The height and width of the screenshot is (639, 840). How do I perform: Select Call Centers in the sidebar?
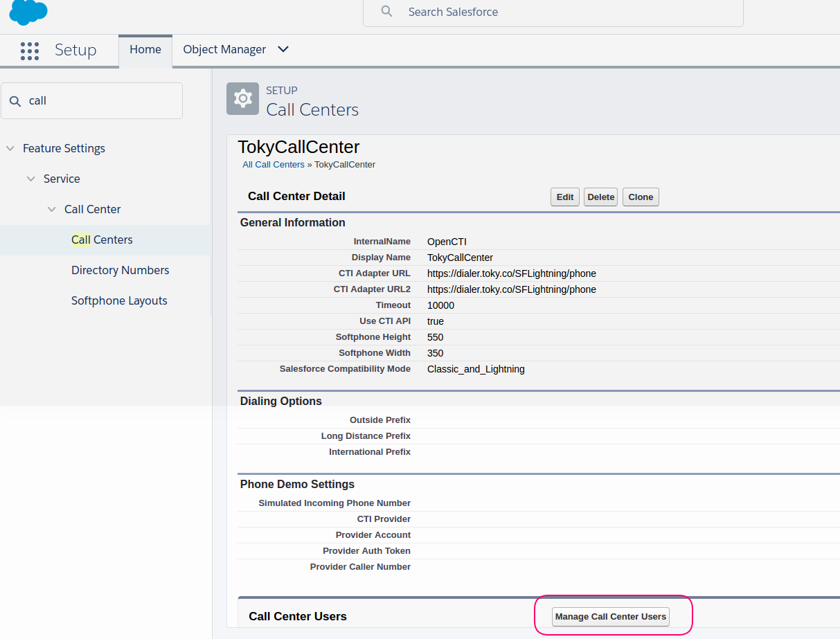coord(102,240)
